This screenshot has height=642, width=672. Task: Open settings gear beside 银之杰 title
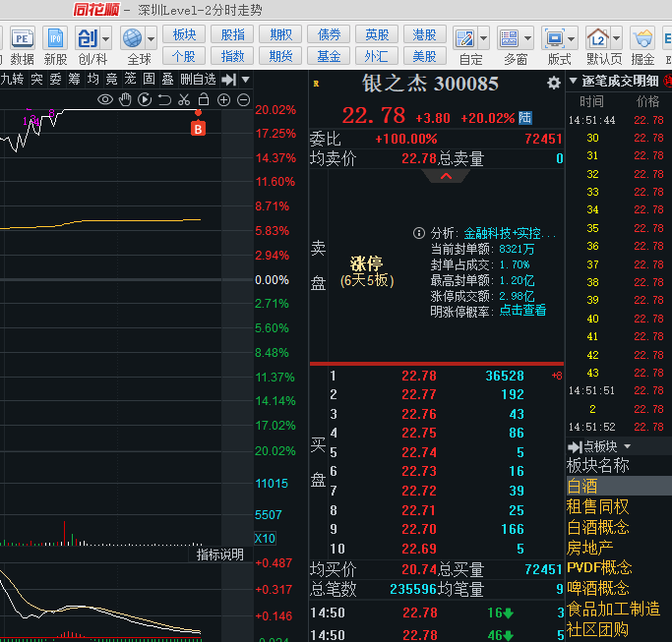click(x=554, y=83)
